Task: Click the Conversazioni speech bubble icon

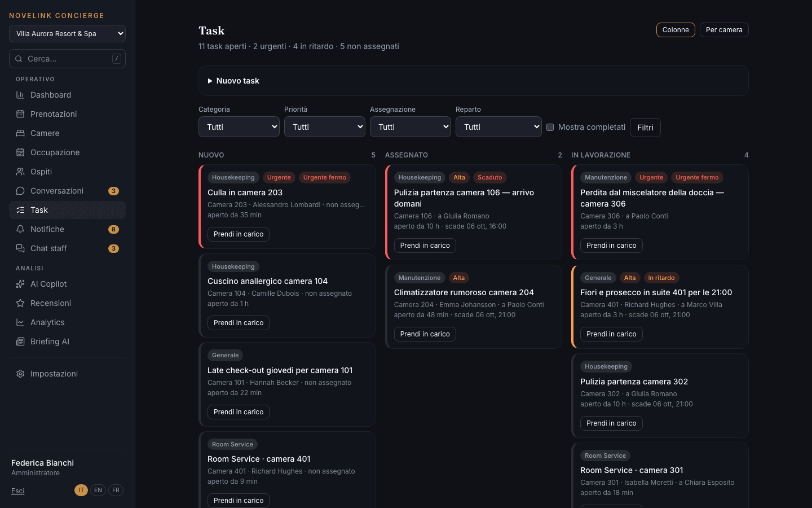Action: (x=20, y=191)
